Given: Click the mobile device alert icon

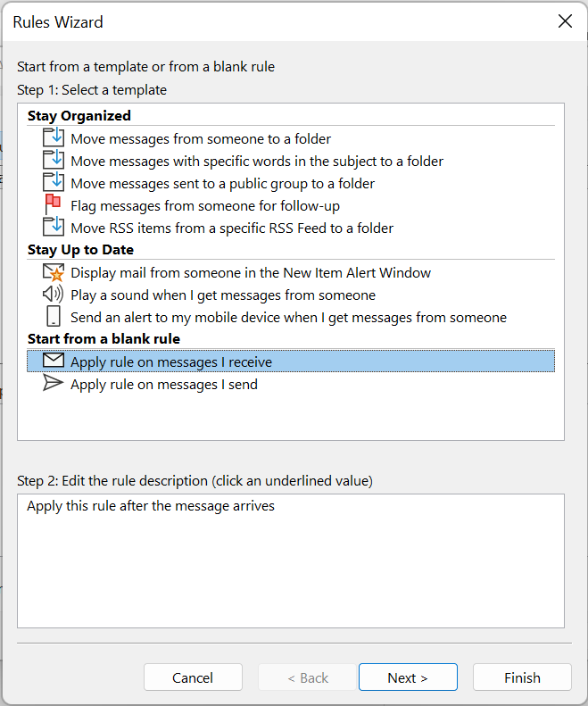Looking at the screenshot, I should (x=54, y=316).
